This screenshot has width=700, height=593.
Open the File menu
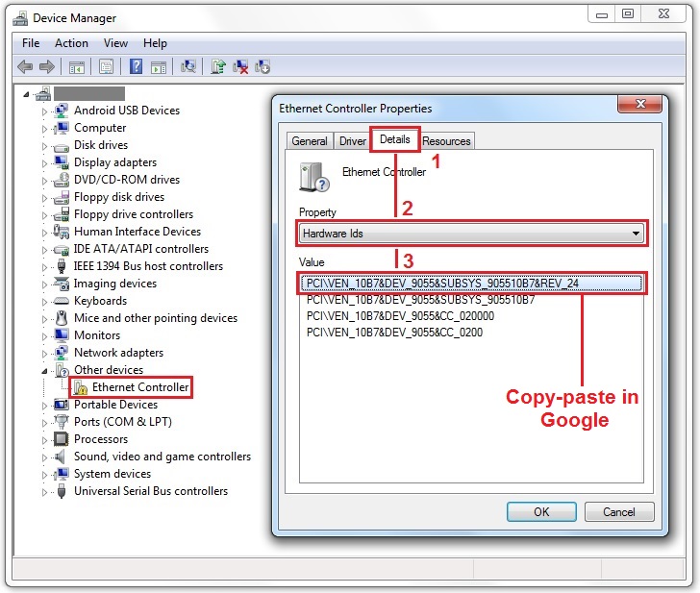[x=31, y=43]
